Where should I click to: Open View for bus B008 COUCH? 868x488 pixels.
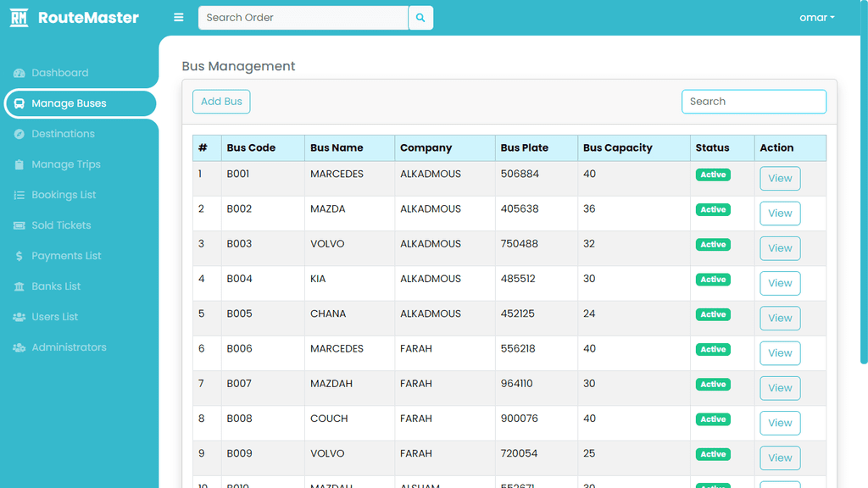click(x=780, y=423)
